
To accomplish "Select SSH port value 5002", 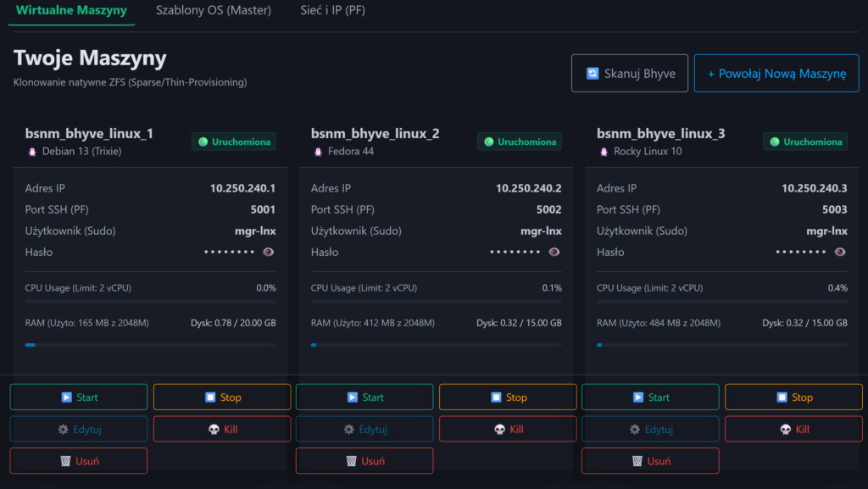I will pyautogui.click(x=548, y=209).
